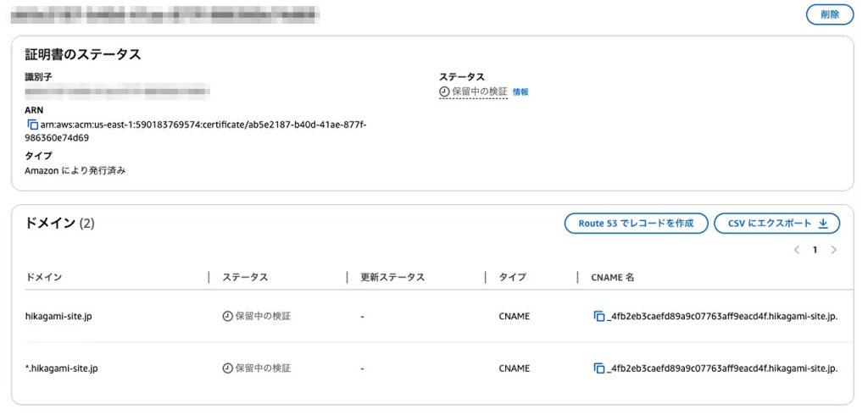
Task: Copy CNAME name for the hikagami-site.jp row
Action: click(599, 316)
